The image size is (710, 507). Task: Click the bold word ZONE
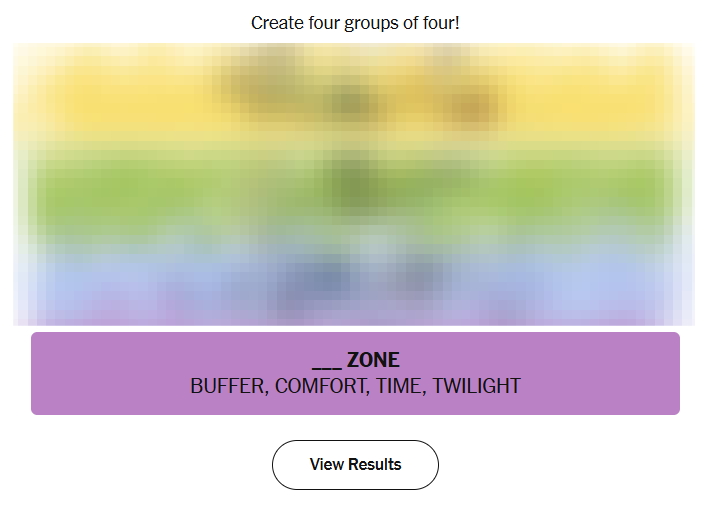click(373, 361)
